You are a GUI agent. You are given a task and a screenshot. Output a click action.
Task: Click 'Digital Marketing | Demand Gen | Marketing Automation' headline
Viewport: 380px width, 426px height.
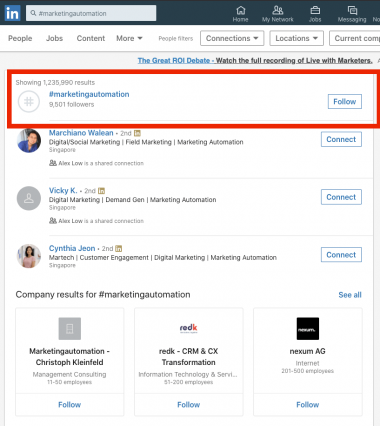point(132,200)
